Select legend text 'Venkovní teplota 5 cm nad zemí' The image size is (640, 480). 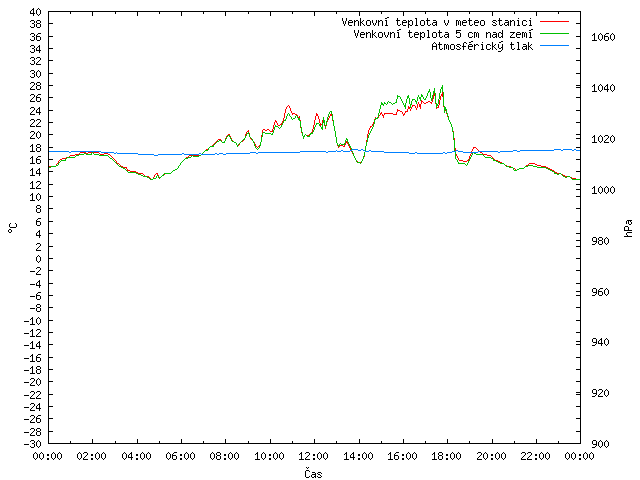(443, 34)
